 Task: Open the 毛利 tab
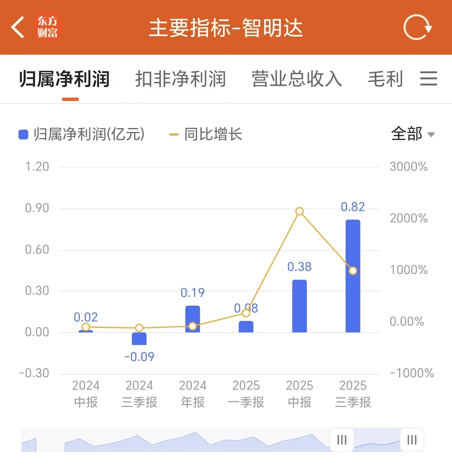point(385,79)
